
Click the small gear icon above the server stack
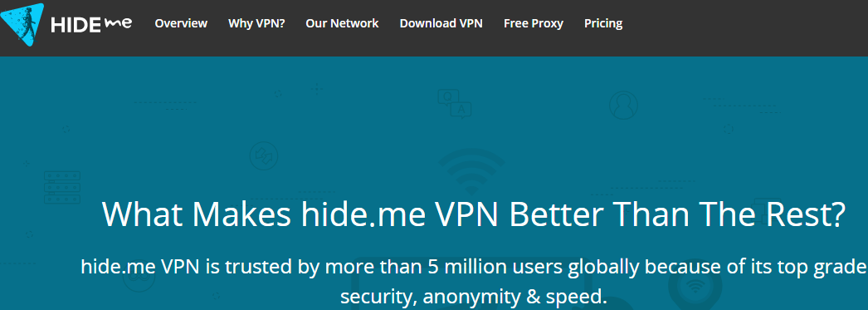[66, 129]
